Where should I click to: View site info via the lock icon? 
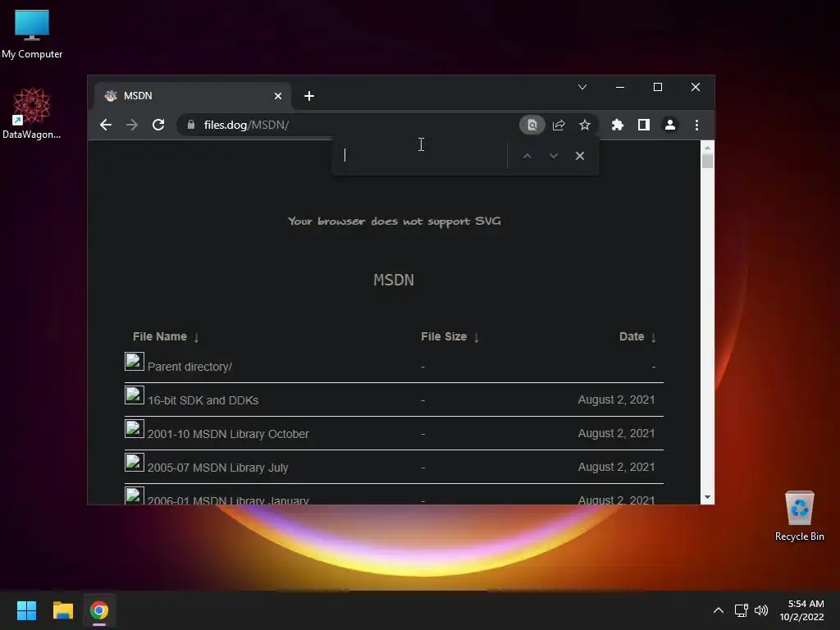(190, 125)
